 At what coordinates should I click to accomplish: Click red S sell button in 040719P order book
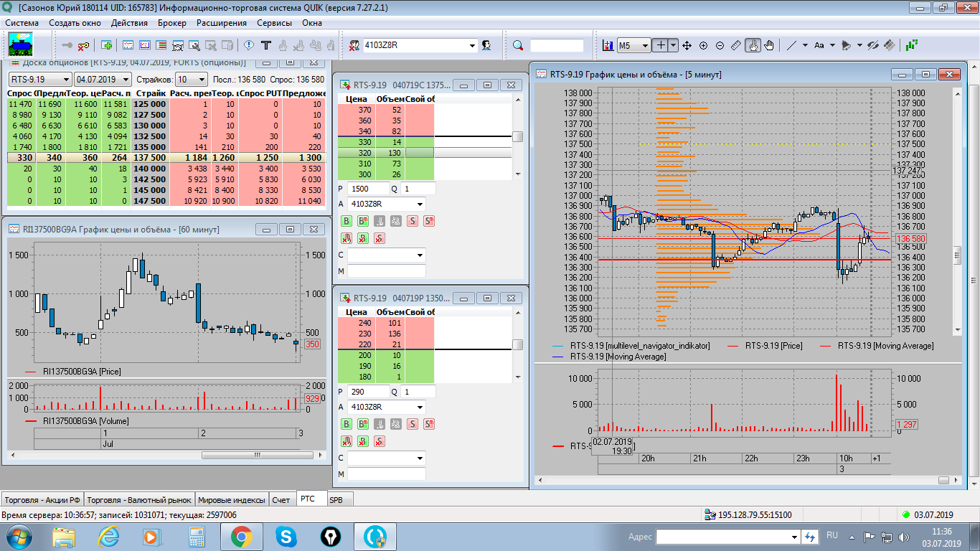tap(413, 424)
